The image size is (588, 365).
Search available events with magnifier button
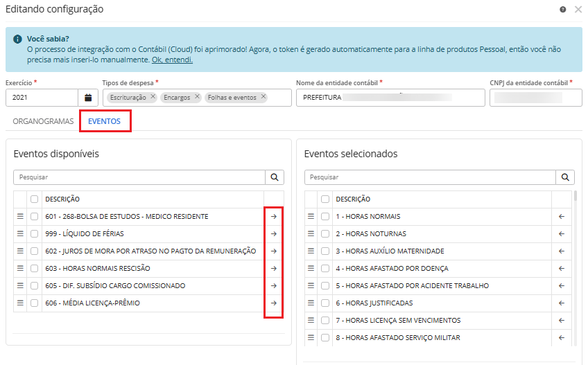[275, 177]
